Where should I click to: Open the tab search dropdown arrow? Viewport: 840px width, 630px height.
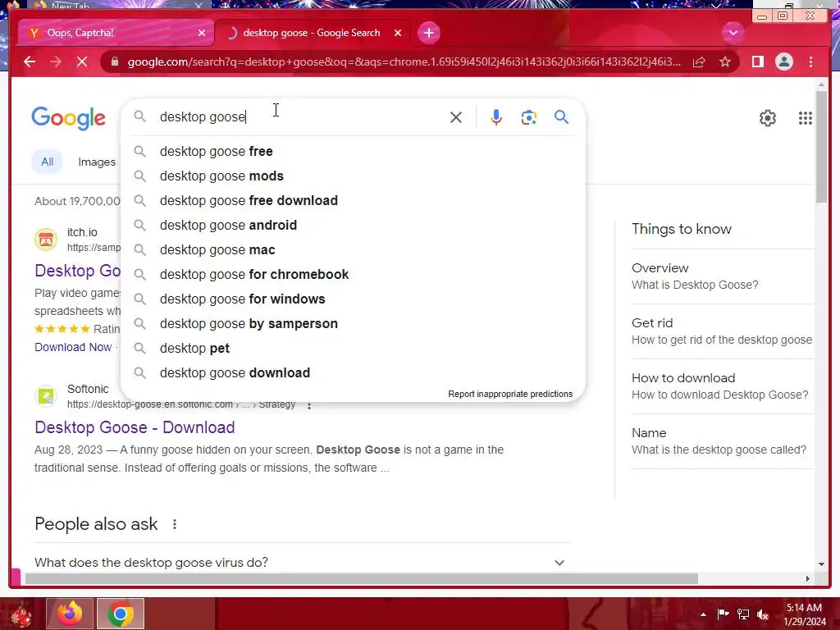coord(733,33)
